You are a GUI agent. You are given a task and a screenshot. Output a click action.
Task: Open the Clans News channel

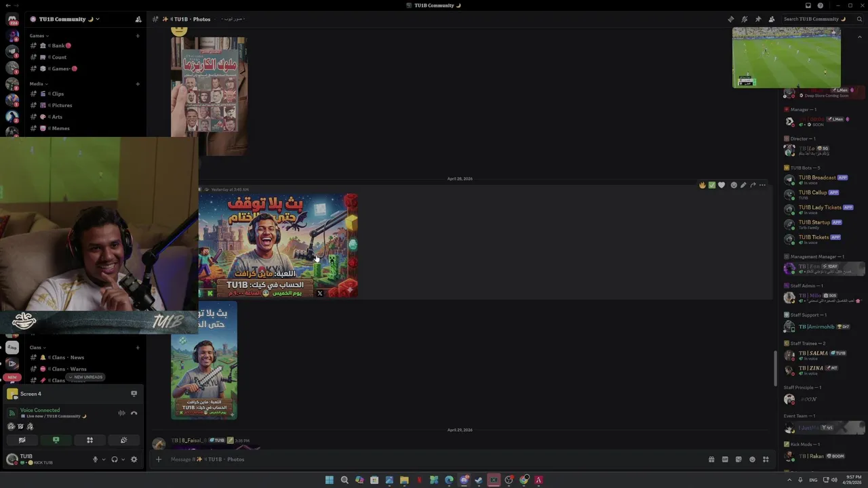click(68, 357)
